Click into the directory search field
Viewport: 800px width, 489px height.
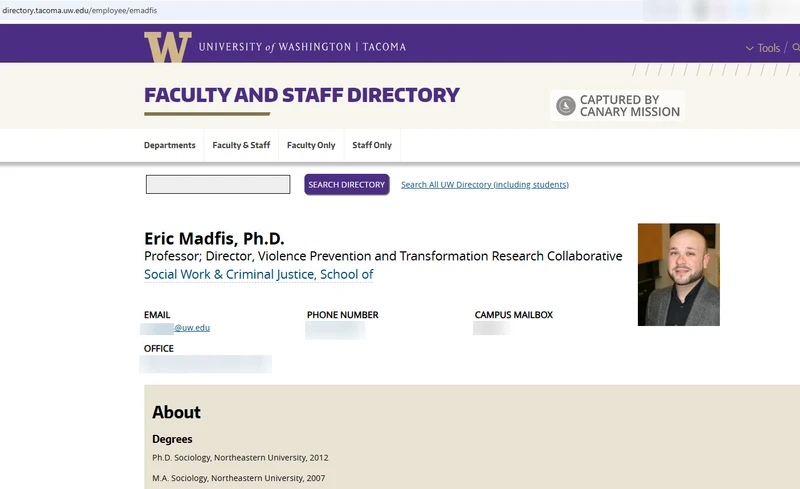[x=218, y=185]
